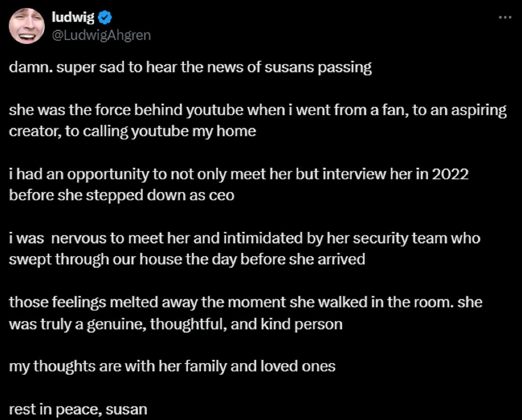Click the line "damn. super sad to hear"
Image resolution: width=522 pixels, height=420 pixels.
[x=190, y=67]
